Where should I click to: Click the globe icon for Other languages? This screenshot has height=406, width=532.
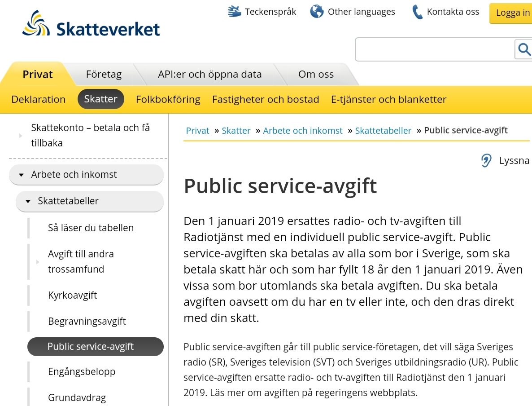317,11
